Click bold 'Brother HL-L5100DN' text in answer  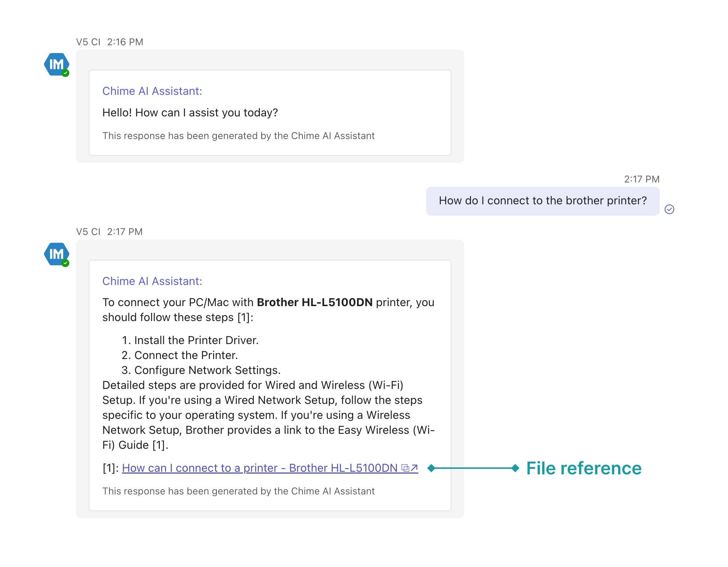(315, 302)
